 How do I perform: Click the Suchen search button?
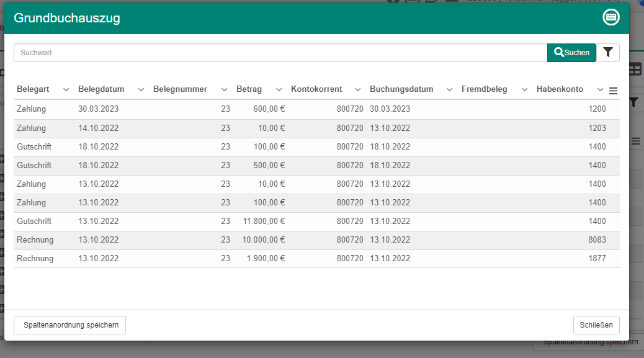571,53
